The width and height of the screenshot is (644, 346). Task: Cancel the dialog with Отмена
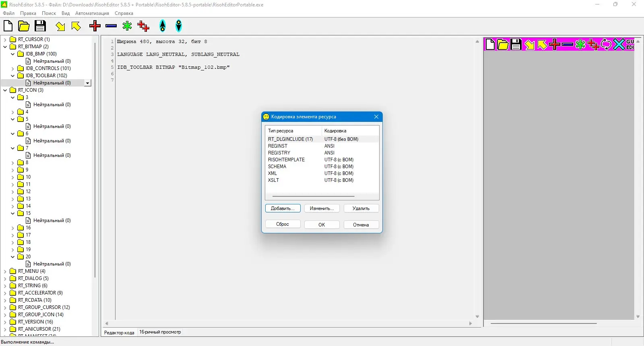tap(361, 224)
